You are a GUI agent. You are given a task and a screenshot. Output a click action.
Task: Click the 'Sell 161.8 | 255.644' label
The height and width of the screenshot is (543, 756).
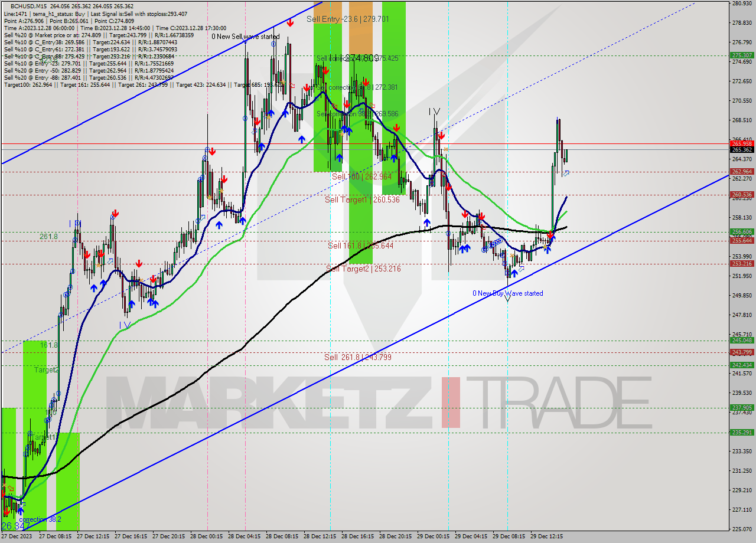(x=360, y=246)
